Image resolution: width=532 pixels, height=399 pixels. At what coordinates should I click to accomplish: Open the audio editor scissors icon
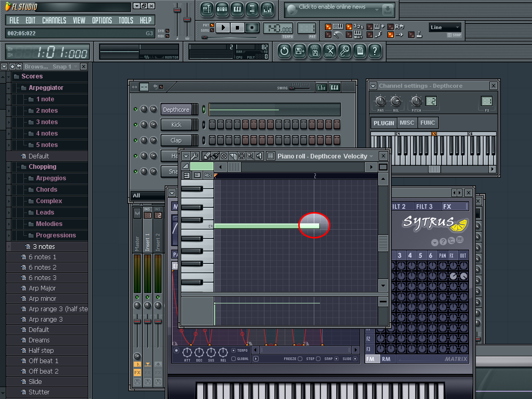coord(329,51)
